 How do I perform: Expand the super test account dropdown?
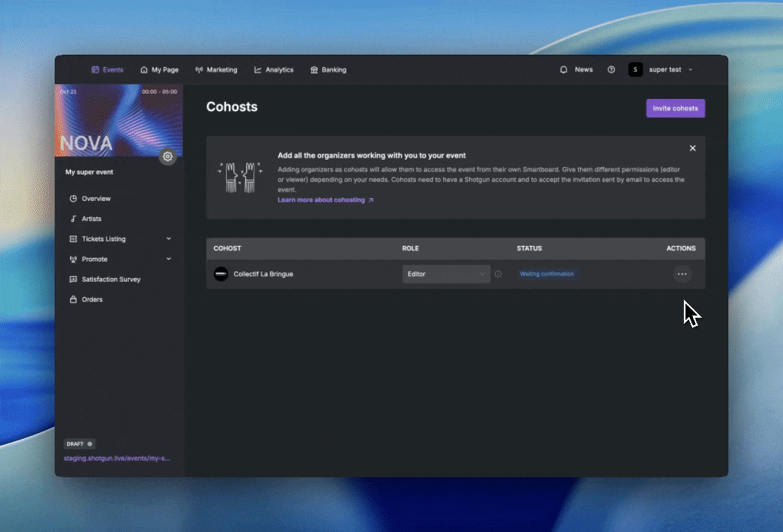691,70
